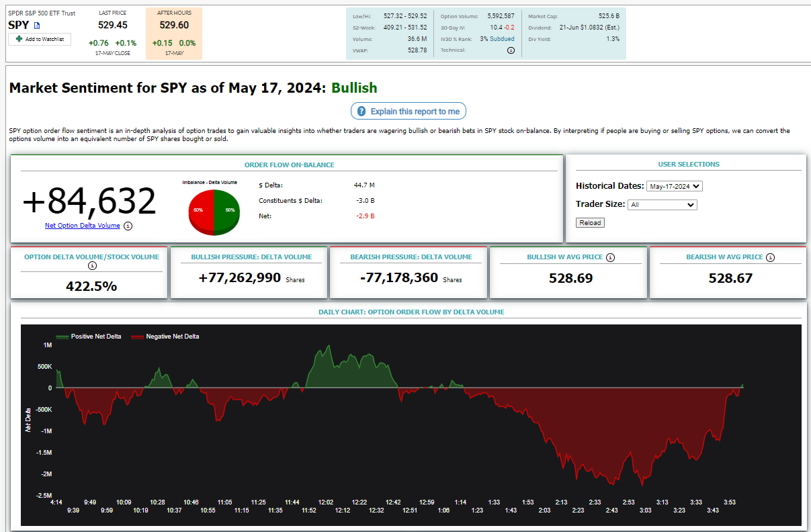Click the 21-Jun $1.0832 dividend value
This screenshot has width=811, height=532.
point(589,28)
